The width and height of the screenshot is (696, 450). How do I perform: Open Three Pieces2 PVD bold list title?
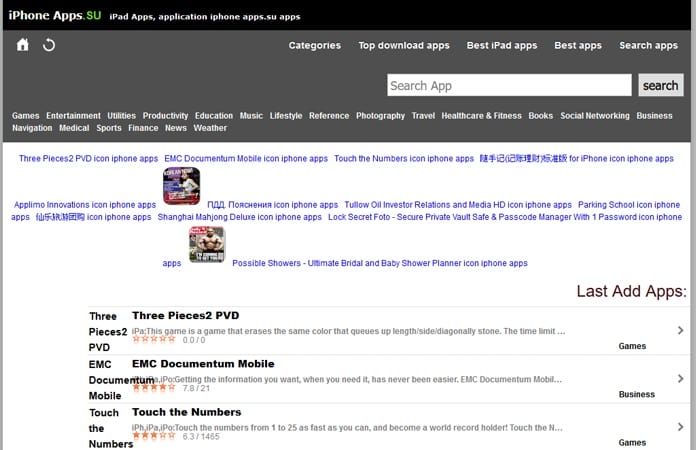186,316
